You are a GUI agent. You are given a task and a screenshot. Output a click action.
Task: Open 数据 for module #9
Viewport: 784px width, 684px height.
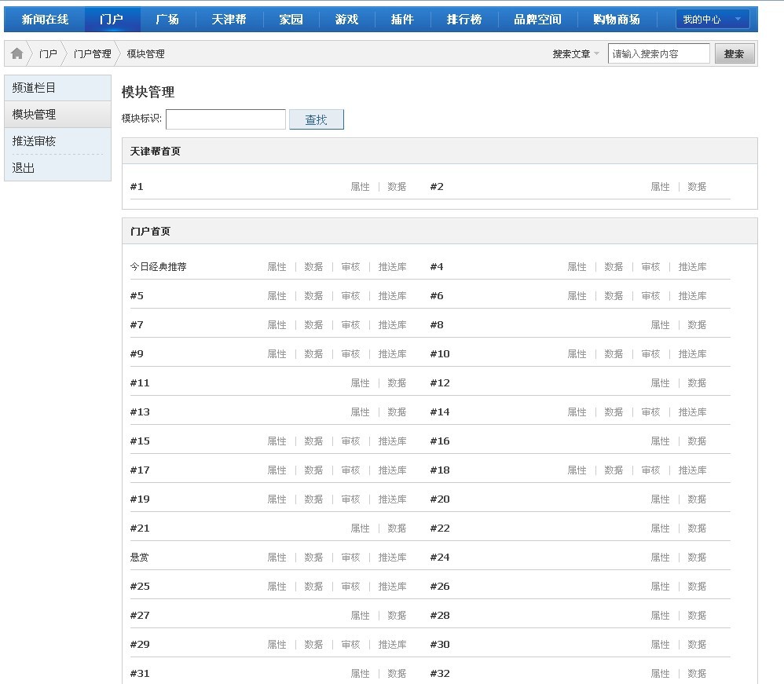click(x=314, y=353)
